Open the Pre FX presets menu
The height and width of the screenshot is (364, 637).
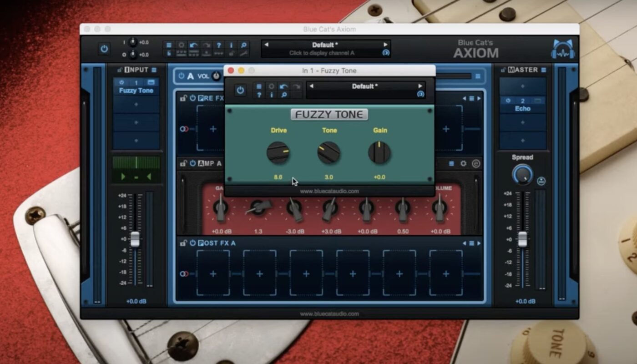[x=472, y=98]
